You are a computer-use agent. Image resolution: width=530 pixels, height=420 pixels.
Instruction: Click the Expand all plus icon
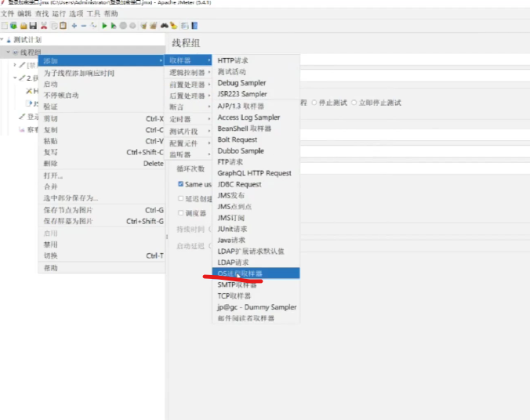point(74,26)
